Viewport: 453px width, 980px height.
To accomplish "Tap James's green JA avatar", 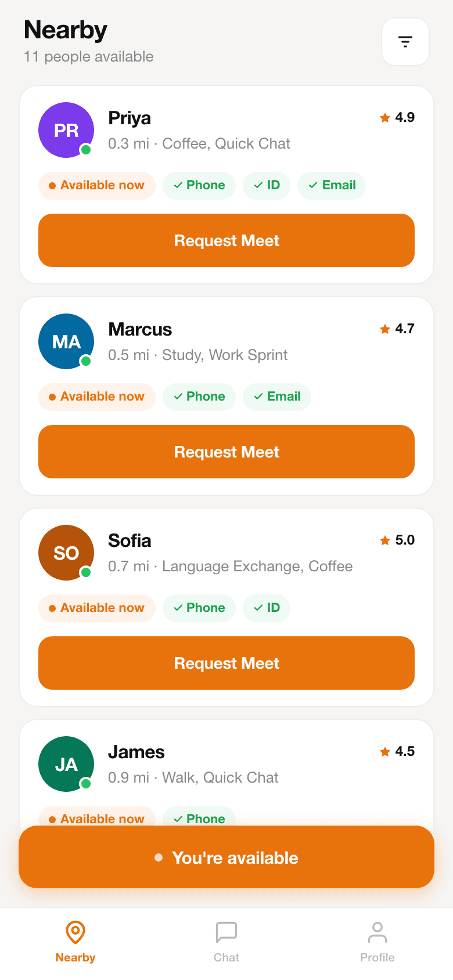I will pos(66,764).
